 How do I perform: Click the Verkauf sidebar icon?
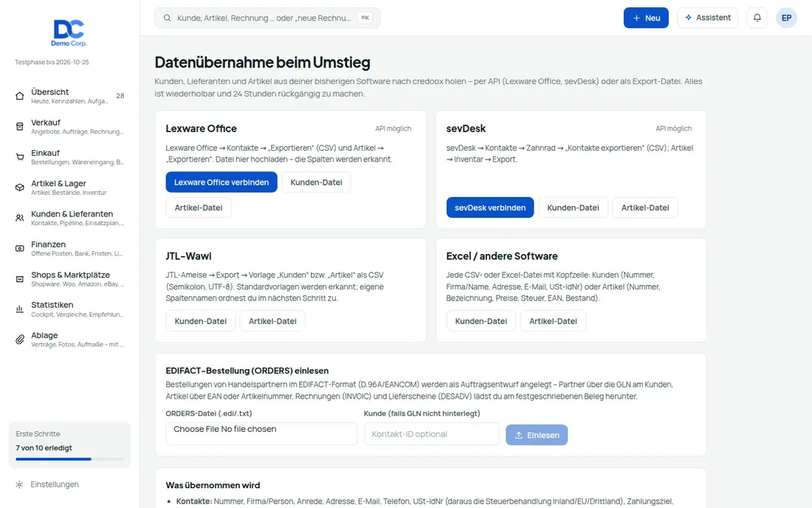pyautogui.click(x=20, y=126)
